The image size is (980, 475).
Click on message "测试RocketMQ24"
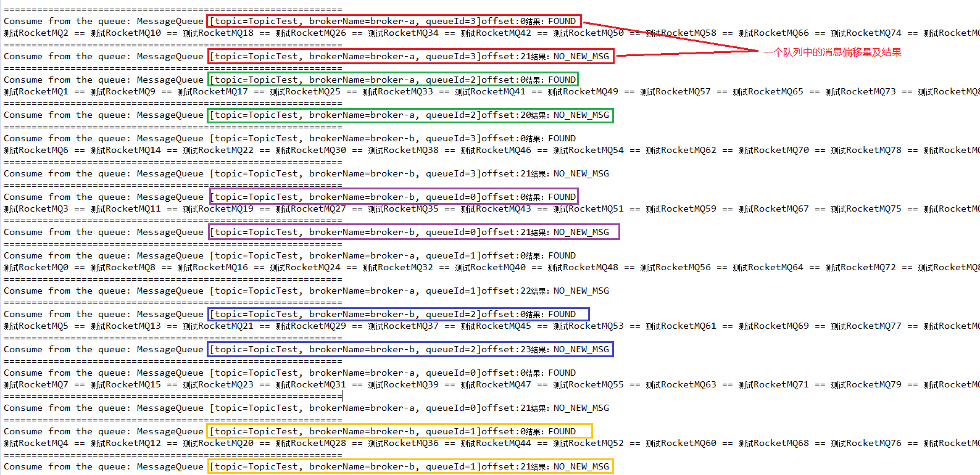(305, 267)
